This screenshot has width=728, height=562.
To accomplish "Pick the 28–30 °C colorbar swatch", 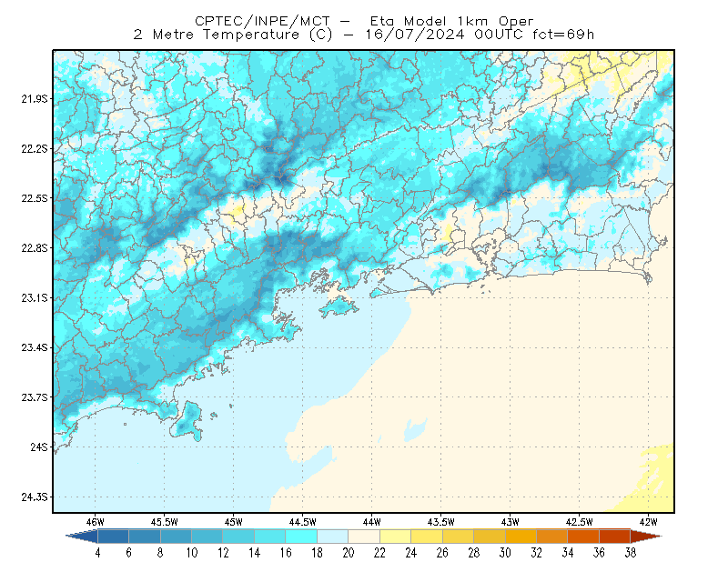I will pos(490,536).
